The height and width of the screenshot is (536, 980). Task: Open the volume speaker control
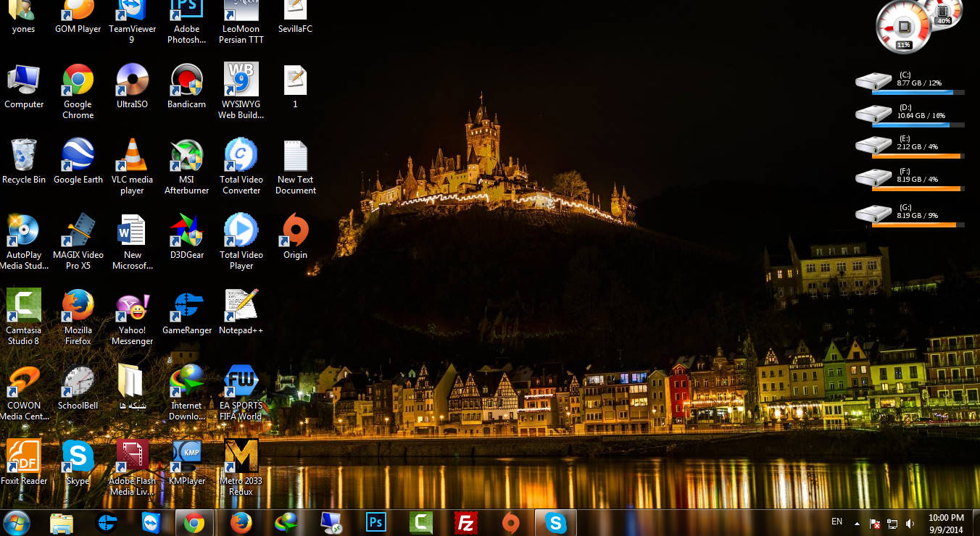tap(910, 523)
